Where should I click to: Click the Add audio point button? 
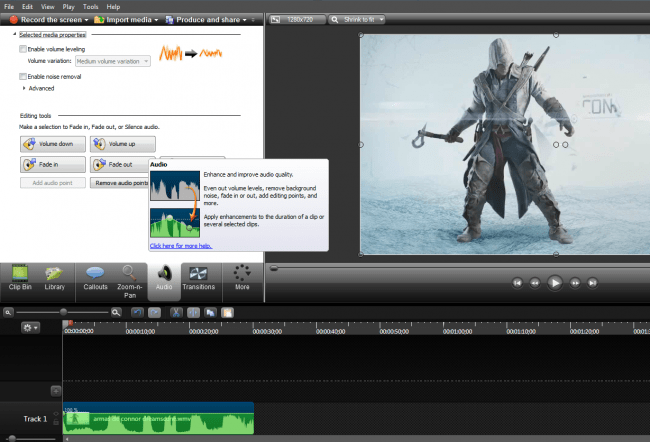53,183
